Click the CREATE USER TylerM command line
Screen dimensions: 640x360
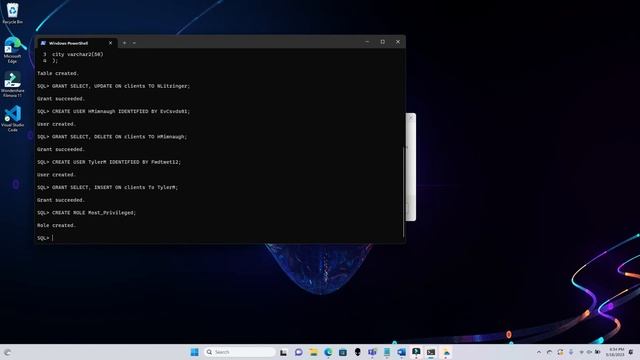[x=109, y=162]
